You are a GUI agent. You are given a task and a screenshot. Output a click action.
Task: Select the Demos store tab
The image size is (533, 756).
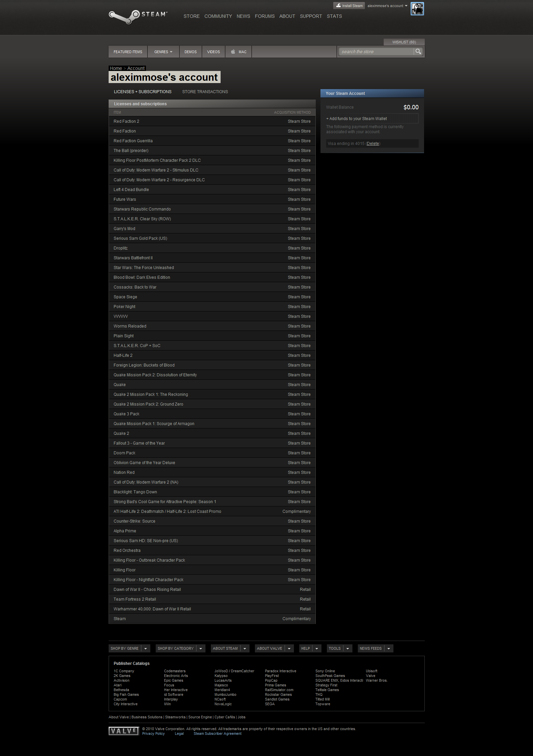coord(190,52)
